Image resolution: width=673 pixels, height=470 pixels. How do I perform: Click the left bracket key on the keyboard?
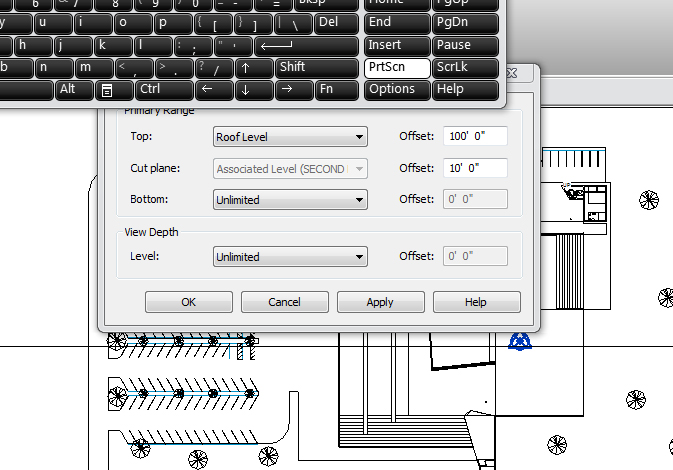pos(213,23)
